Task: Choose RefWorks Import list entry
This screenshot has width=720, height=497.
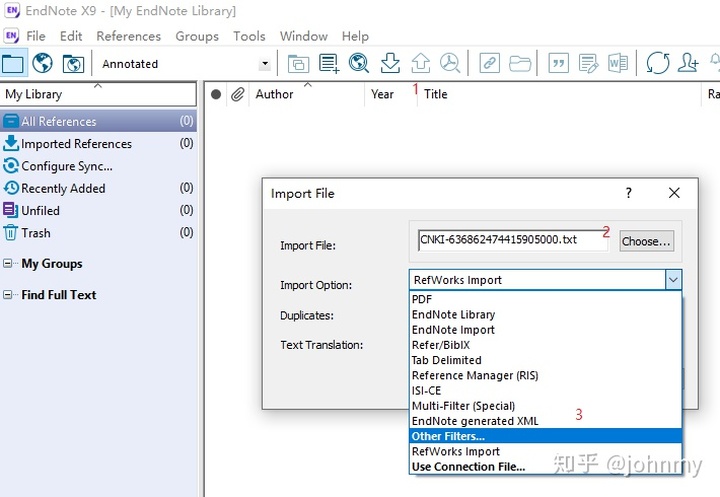Action: [x=546, y=451]
